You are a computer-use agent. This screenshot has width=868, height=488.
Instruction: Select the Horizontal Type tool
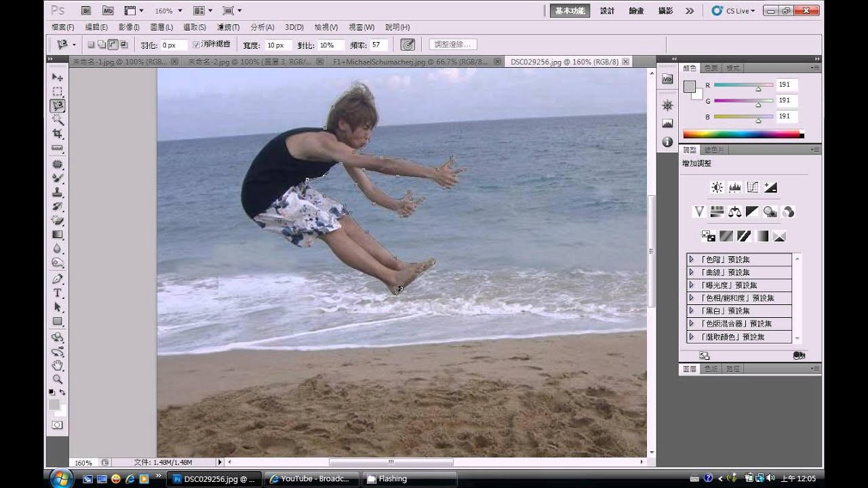point(58,293)
